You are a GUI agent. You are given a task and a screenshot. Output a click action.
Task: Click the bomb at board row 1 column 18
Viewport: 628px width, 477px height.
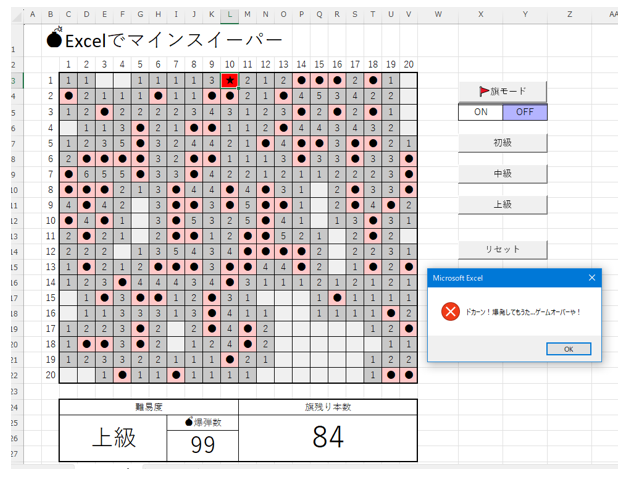(x=373, y=81)
